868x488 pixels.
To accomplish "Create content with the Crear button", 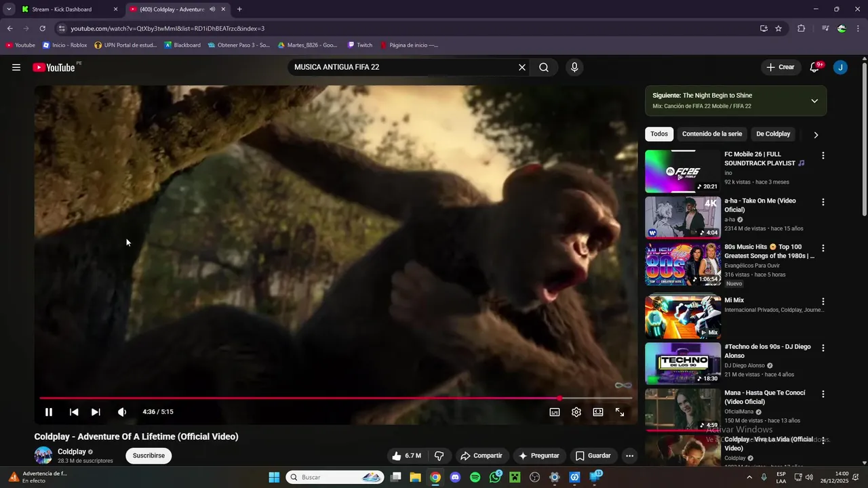I will [781, 67].
